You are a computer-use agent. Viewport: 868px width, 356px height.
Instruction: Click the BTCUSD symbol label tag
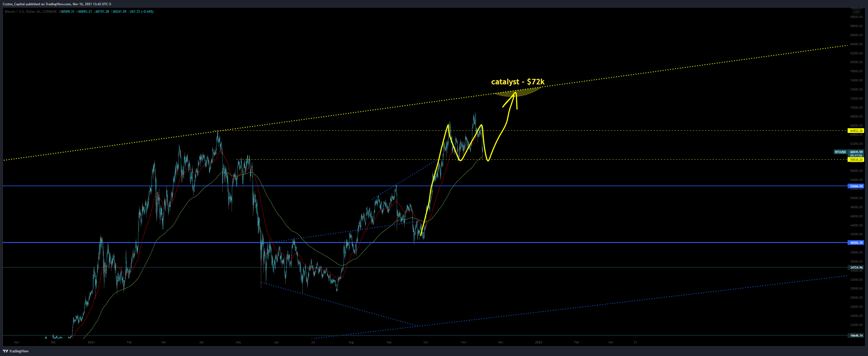pyautogui.click(x=840, y=152)
